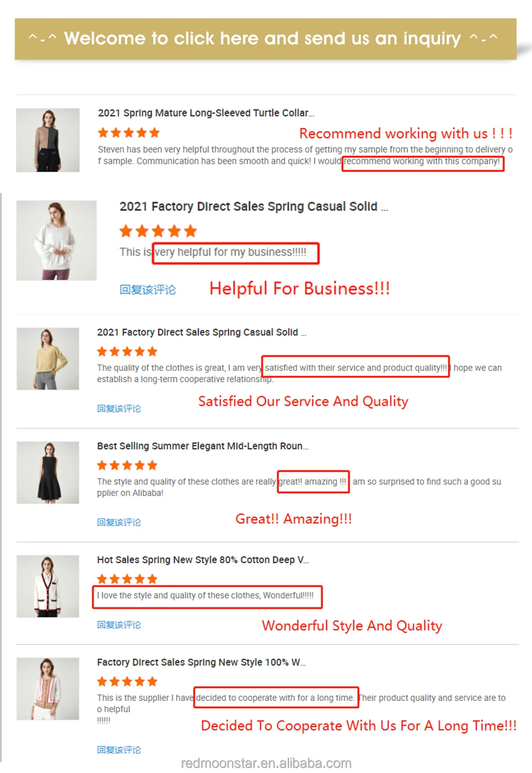Click reply link under great amazing review
This screenshot has height=773, width=532.
tap(119, 522)
